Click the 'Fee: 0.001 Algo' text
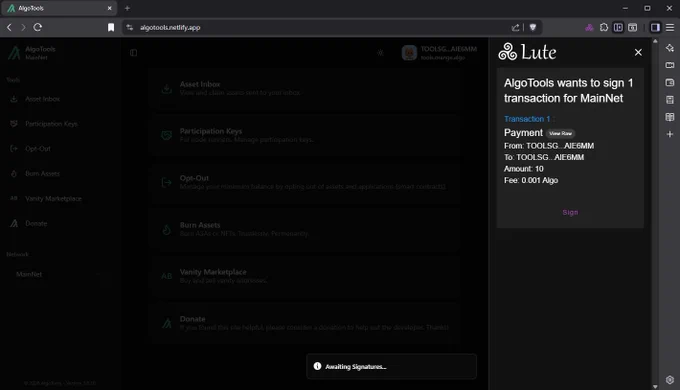 click(531, 180)
